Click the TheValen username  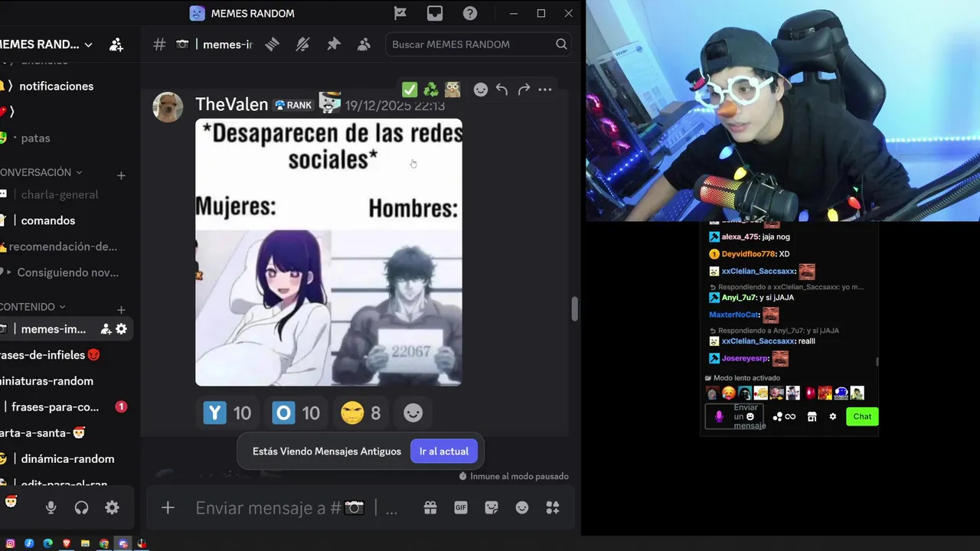coord(231,104)
